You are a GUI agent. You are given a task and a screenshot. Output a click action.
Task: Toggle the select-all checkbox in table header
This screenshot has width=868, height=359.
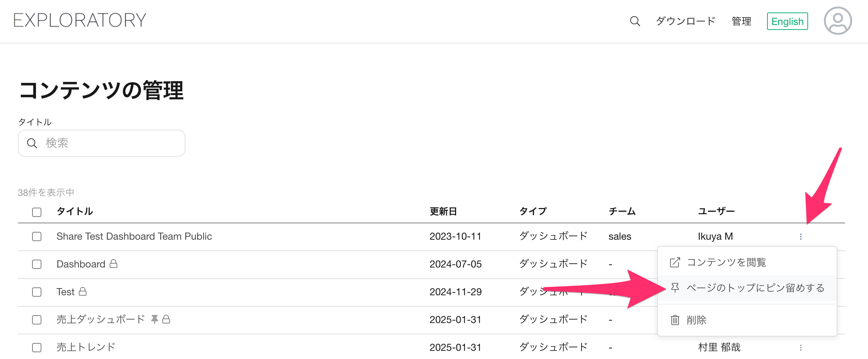[37, 212]
